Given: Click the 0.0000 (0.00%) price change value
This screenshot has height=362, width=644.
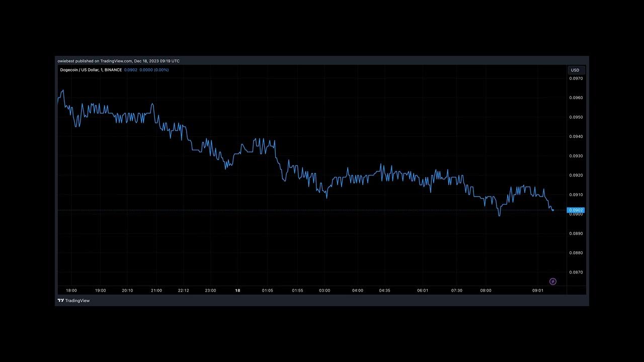Looking at the screenshot, I should 154,70.
